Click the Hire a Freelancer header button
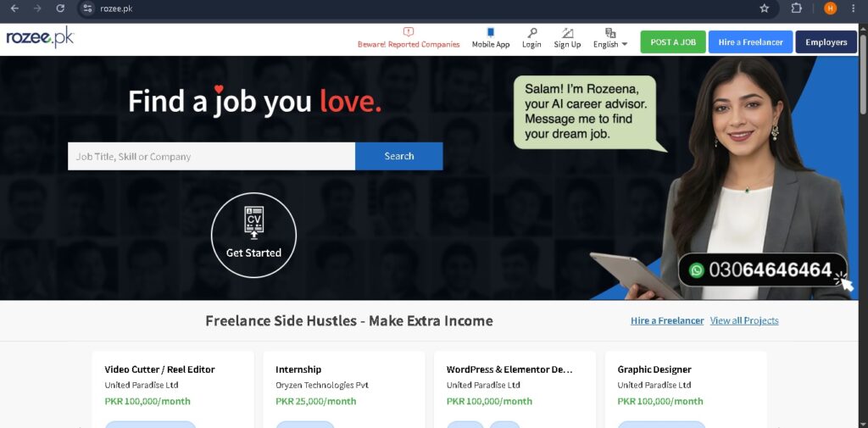 751,42
